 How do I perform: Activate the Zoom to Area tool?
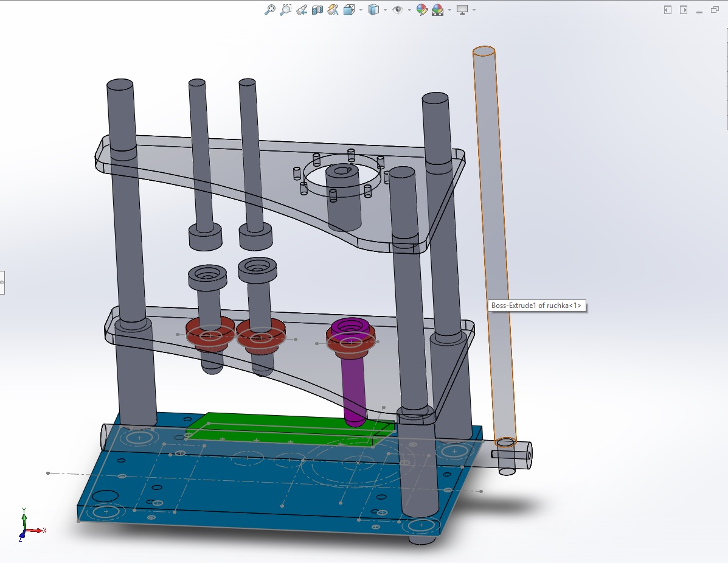pyautogui.click(x=285, y=10)
